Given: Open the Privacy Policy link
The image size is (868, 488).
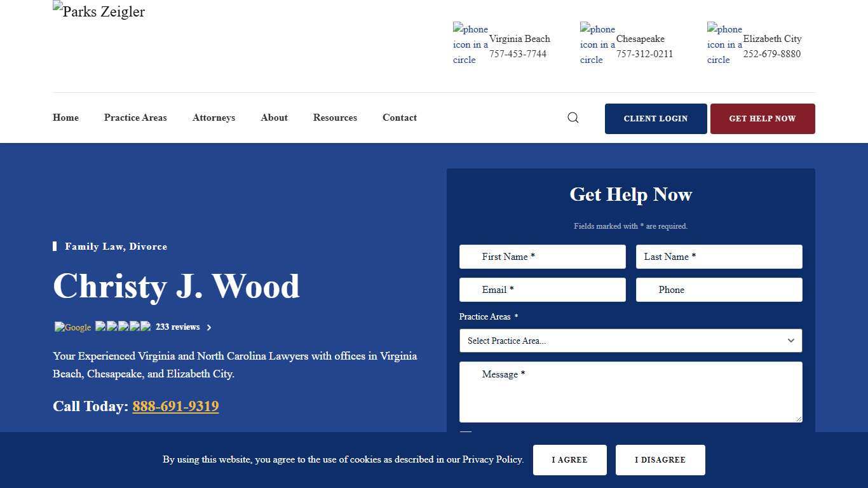Looking at the screenshot, I should click(x=492, y=459).
